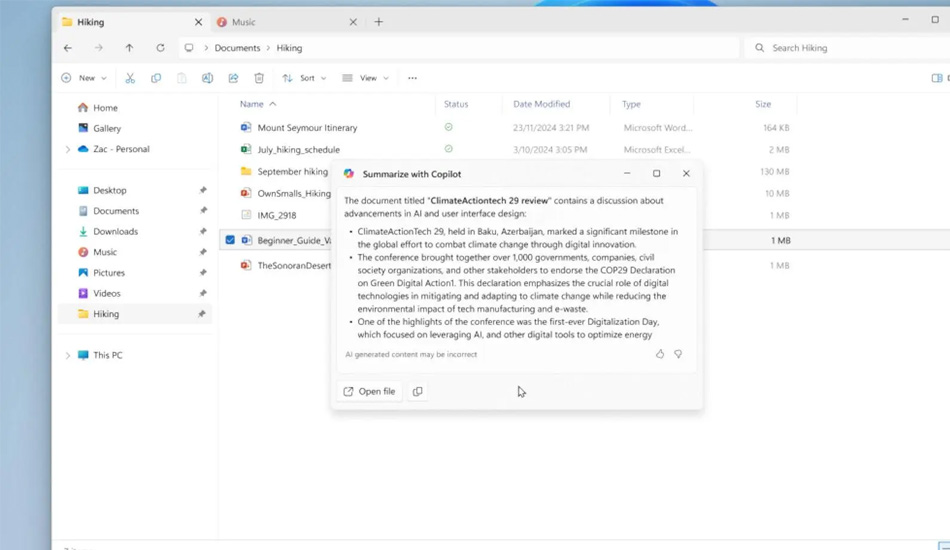Copy the Copilot summary text

[x=417, y=391]
